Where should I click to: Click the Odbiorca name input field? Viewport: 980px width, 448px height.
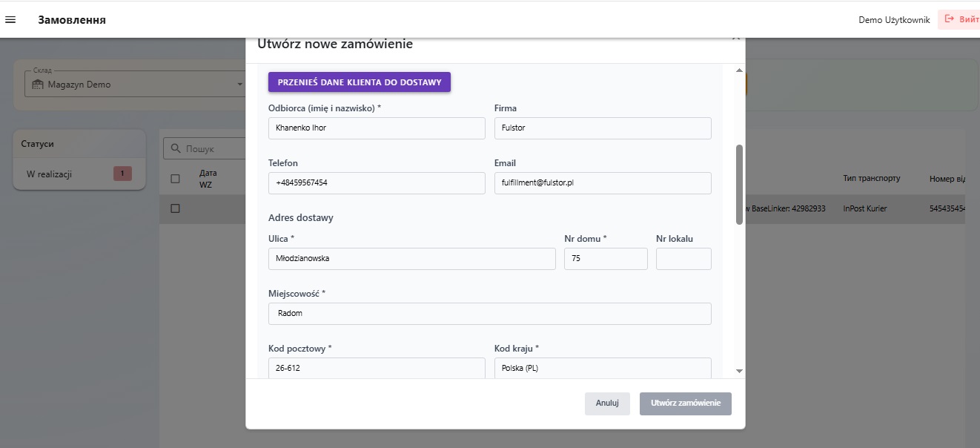click(377, 128)
